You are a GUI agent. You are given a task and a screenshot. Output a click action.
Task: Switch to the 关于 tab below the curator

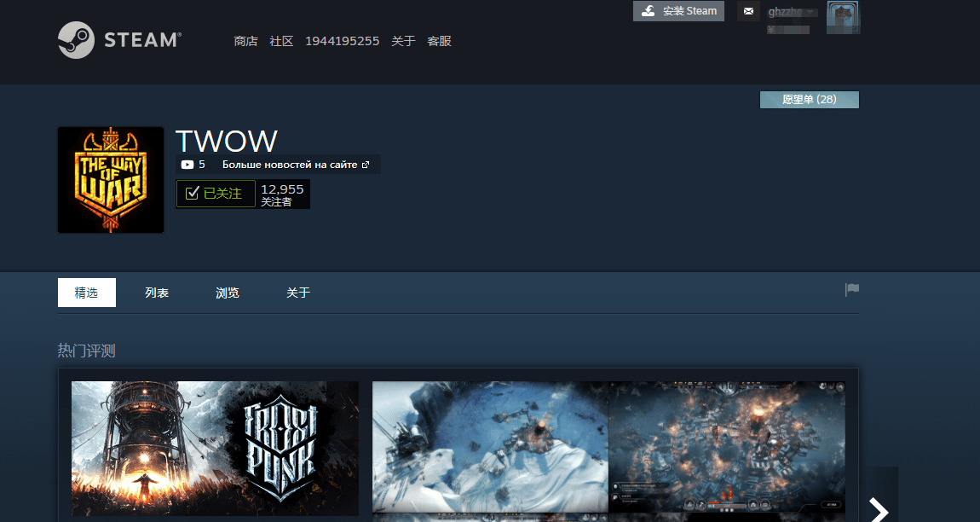[x=298, y=293]
